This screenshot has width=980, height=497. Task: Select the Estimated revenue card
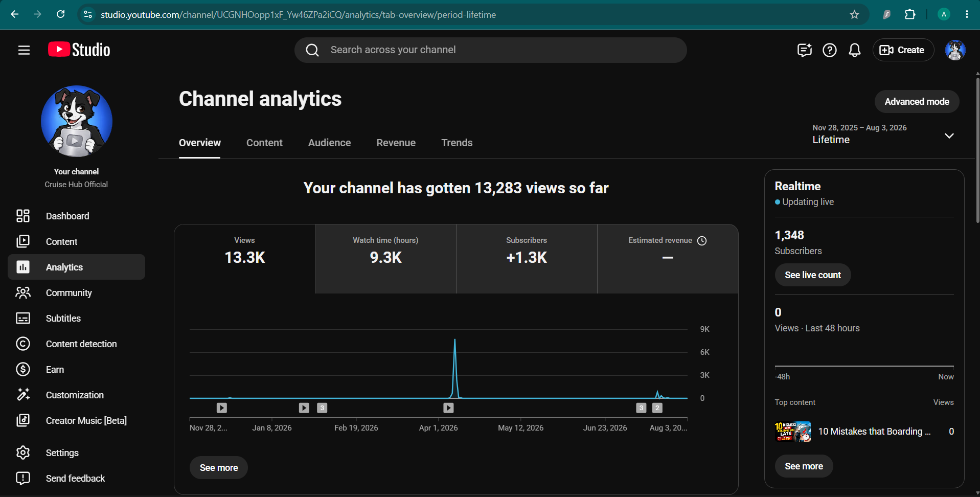point(668,259)
